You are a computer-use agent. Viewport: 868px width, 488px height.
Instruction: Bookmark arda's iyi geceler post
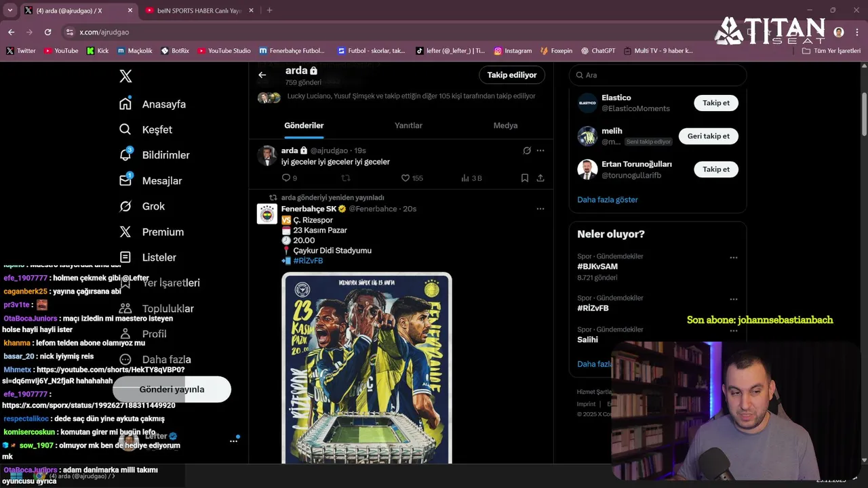tap(525, 178)
